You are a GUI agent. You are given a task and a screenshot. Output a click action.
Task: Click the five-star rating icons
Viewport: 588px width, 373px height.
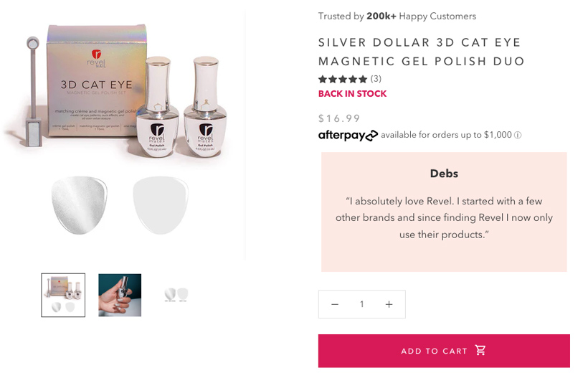tap(343, 79)
